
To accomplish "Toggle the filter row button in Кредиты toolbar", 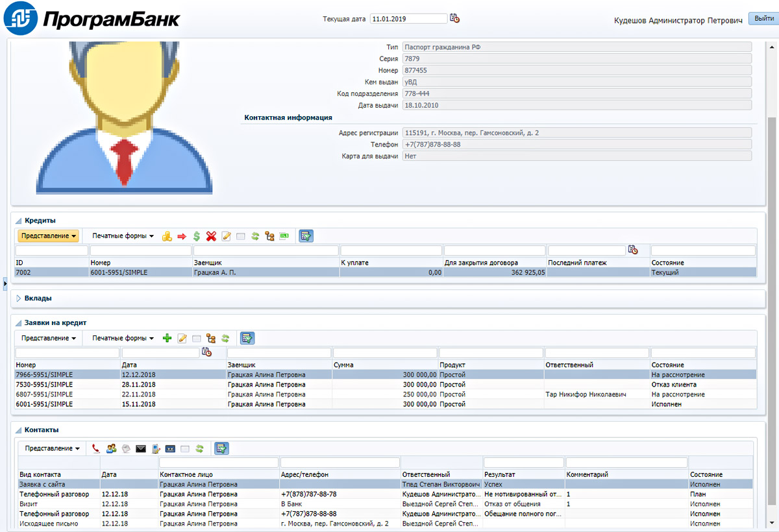I will [306, 236].
